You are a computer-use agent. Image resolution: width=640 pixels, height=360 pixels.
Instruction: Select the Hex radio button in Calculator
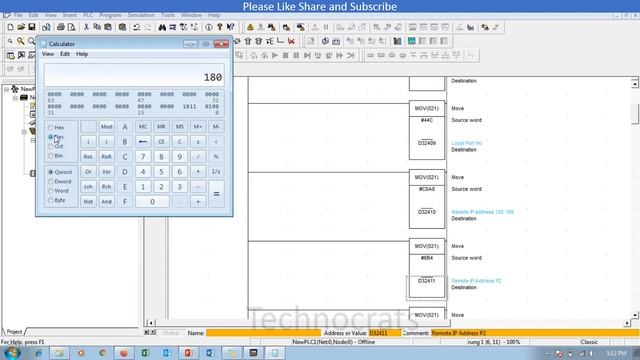[x=51, y=128]
